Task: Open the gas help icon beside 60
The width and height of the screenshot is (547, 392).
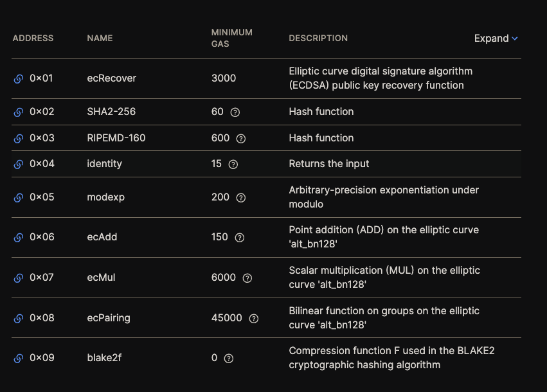Action: coord(235,112)
